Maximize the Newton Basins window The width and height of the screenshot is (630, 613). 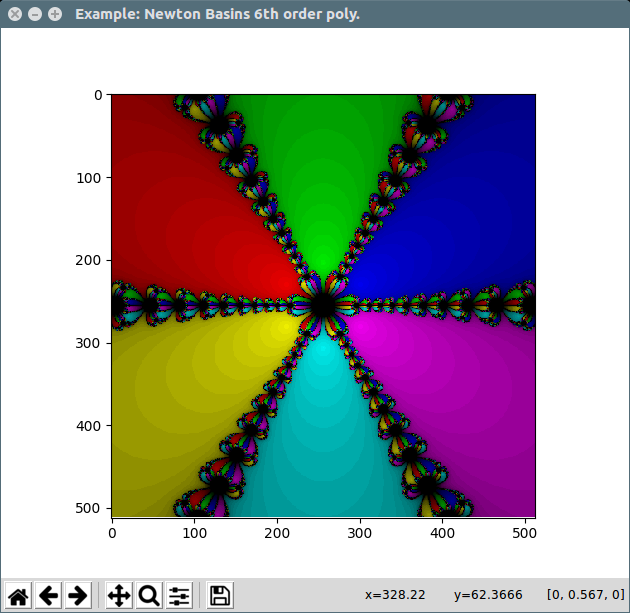click(54, 15)
